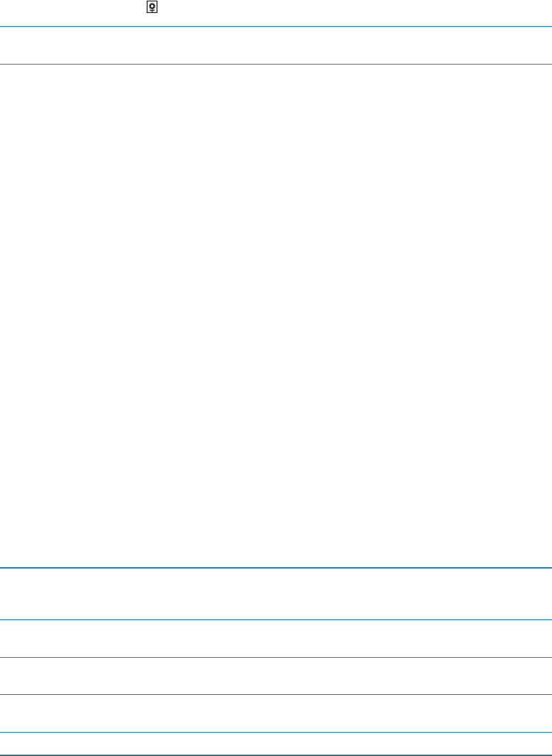Select the second empty row beneath the large blank area

click(x=276, y=639)
